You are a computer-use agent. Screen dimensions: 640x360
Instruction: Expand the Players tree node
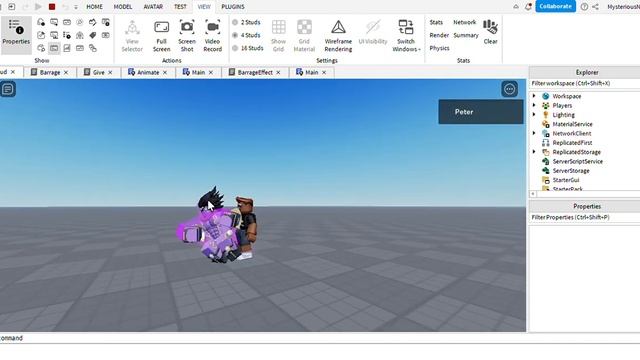point(534,105)
